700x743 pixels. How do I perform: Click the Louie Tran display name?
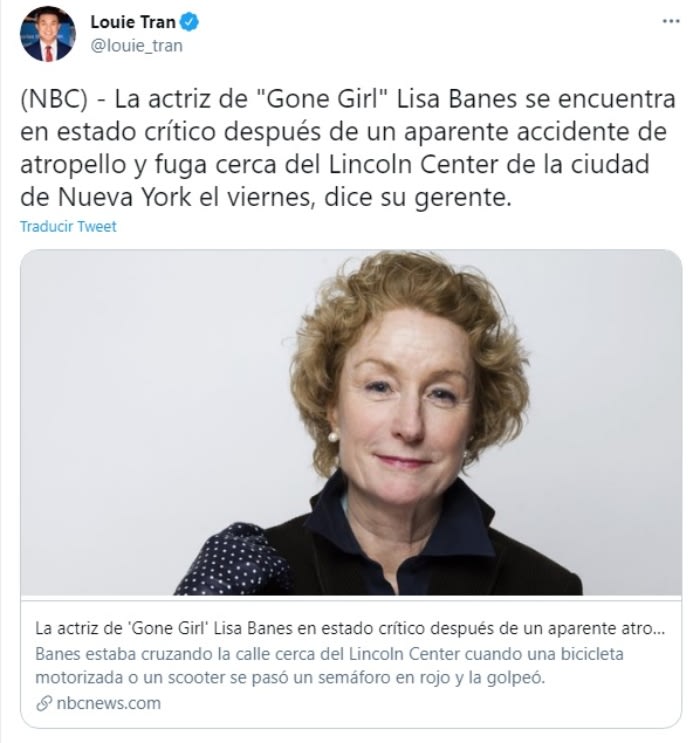coord(133,22)
